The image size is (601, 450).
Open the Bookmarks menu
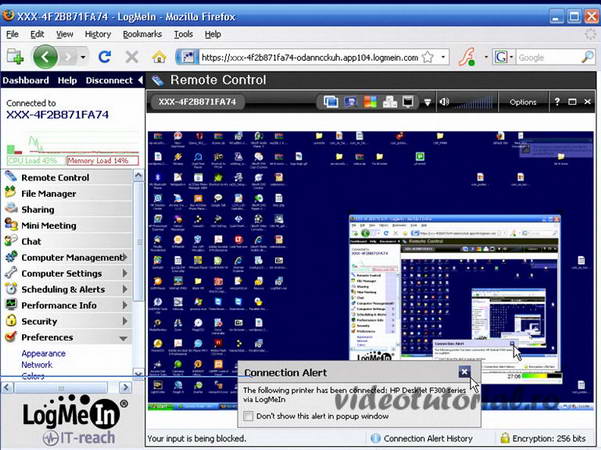(x=142, y=34)
